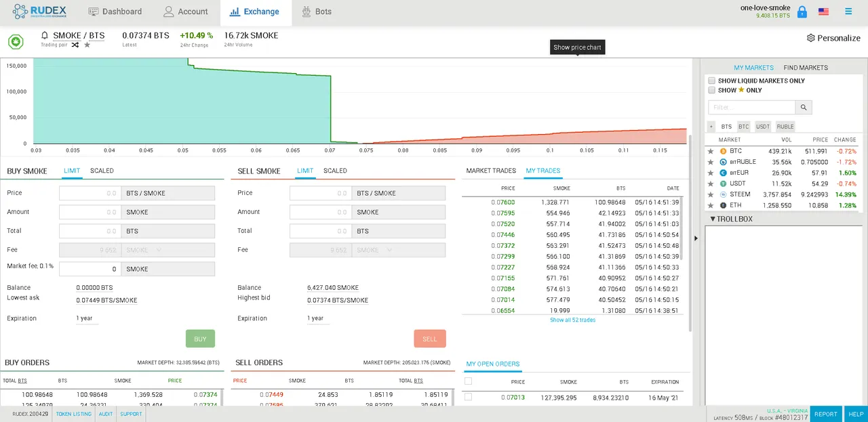Enable Show Liquid Markets Only
The height and width of the screenshot is (422, 868).
(x=712, y=81)
